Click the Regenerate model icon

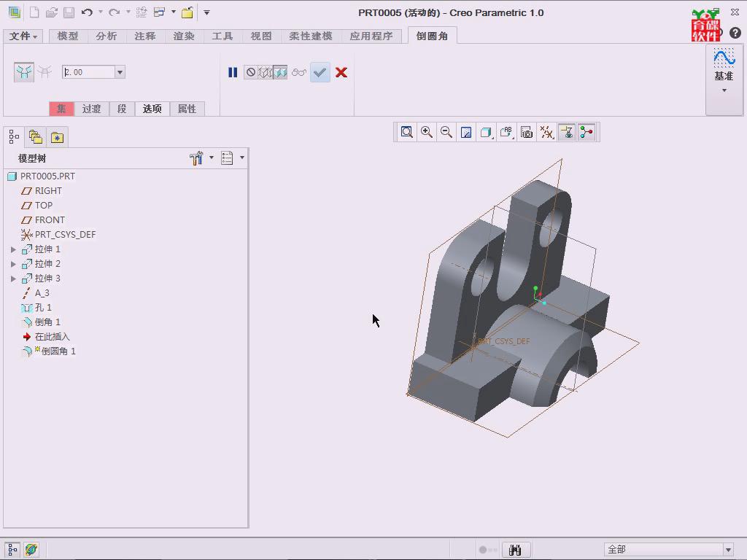(x=142, y=12)
